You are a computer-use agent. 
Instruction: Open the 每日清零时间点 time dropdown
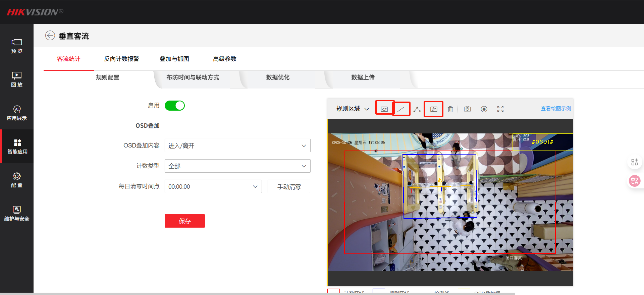coord(213,186)
